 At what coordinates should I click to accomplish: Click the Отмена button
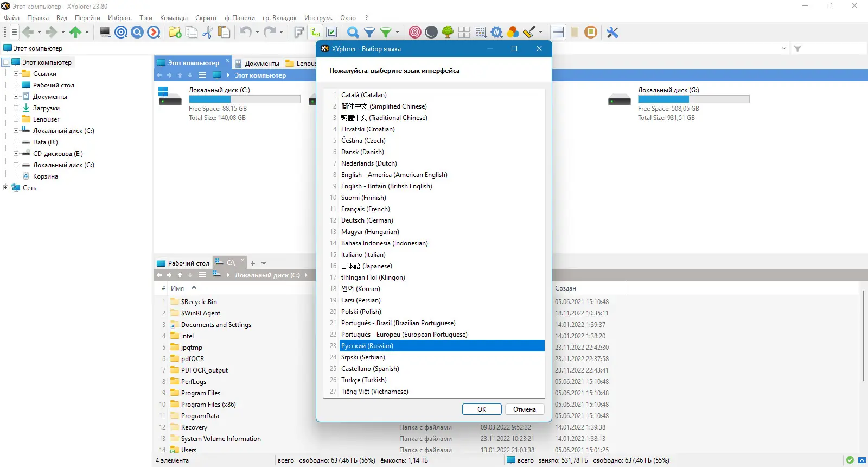point(525,409)
